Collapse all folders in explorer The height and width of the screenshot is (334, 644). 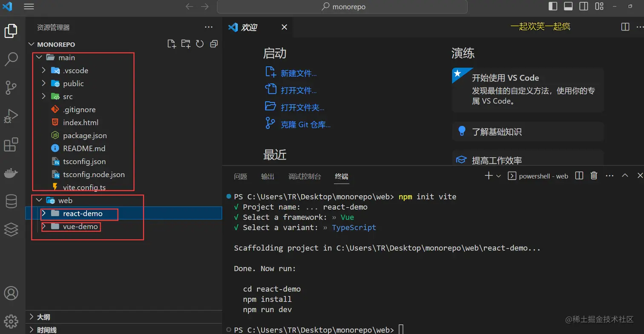[x=214, y=44]
